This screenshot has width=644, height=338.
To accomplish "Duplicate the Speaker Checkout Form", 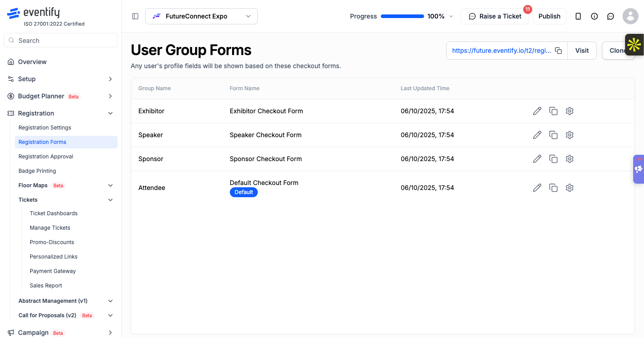I will 553,135.
